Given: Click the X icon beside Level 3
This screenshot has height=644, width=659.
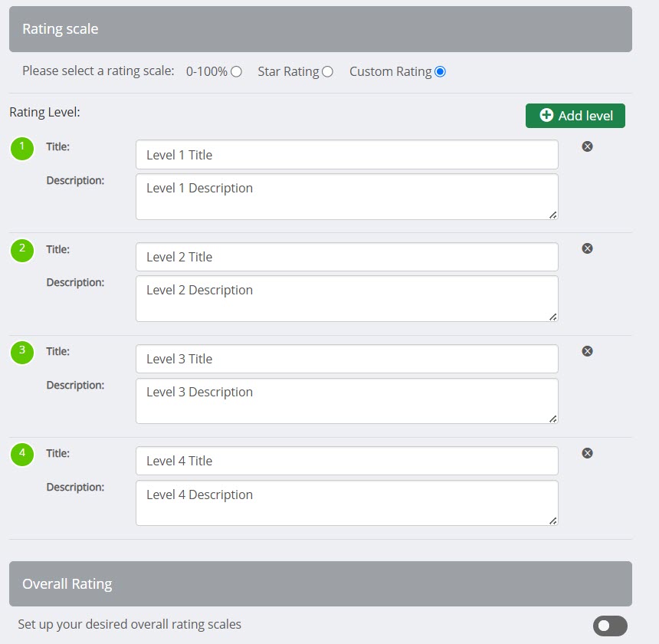Looking at the screenshot, I should pos(587,351).
